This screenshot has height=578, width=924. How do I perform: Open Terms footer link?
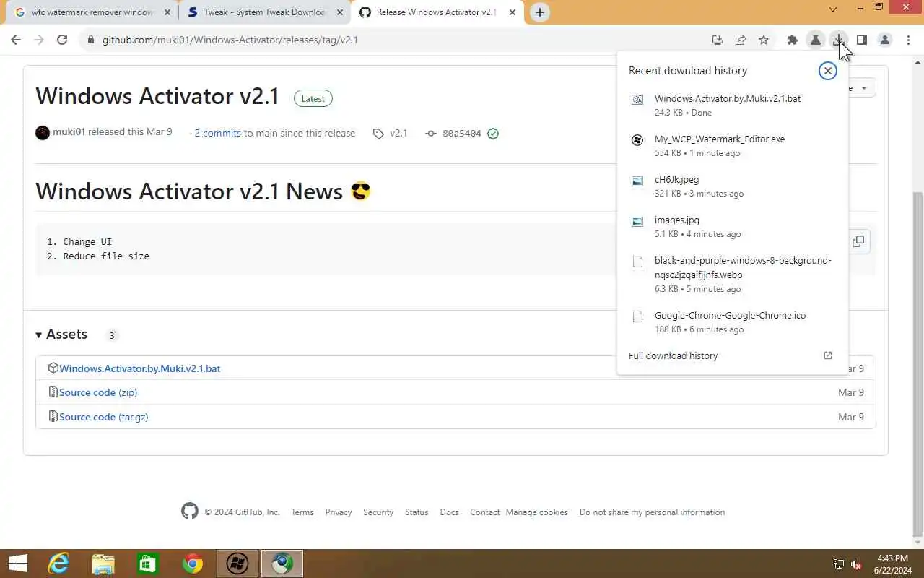tap(302, 512)
